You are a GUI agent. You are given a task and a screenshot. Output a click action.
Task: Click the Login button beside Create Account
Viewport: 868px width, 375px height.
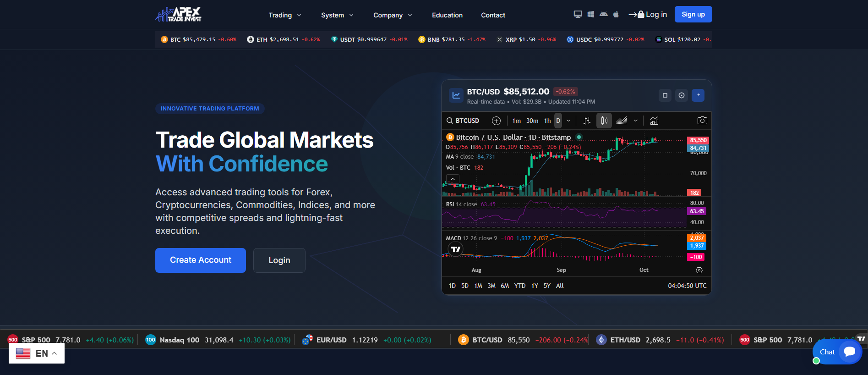pyautogui.click(x=279, y=260)
